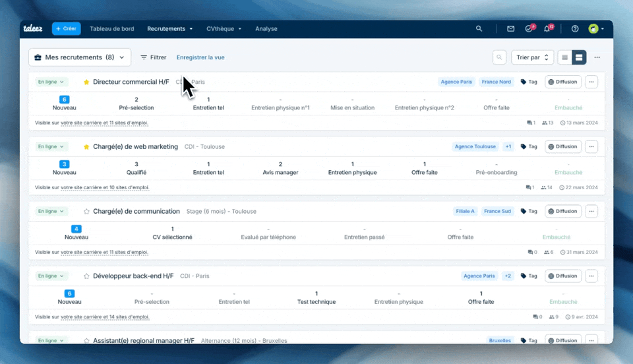The height and width of the screenshot is (364, 633).
Task: Click the 31 mars 2024 date
Action: click(579, 252)
